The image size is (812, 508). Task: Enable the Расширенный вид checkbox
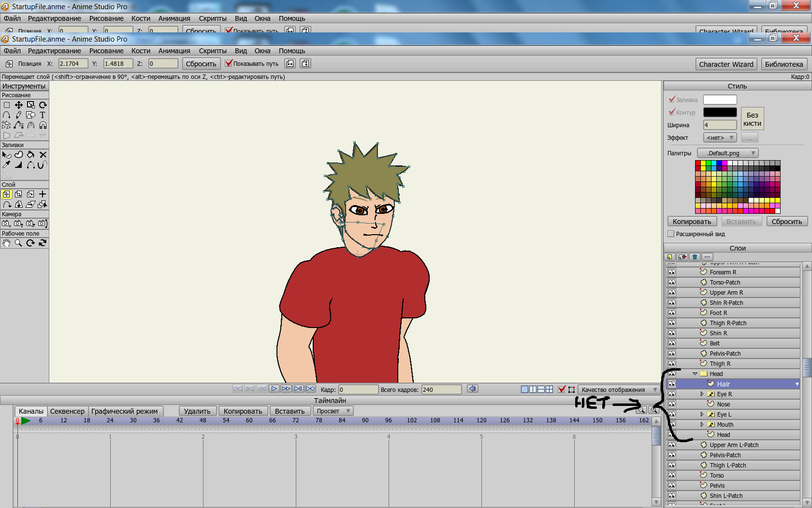[x=671, y=234]
